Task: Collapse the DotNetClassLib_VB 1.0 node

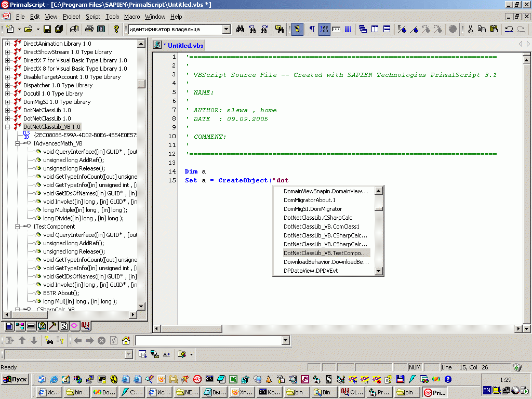Action: point(7,127)
